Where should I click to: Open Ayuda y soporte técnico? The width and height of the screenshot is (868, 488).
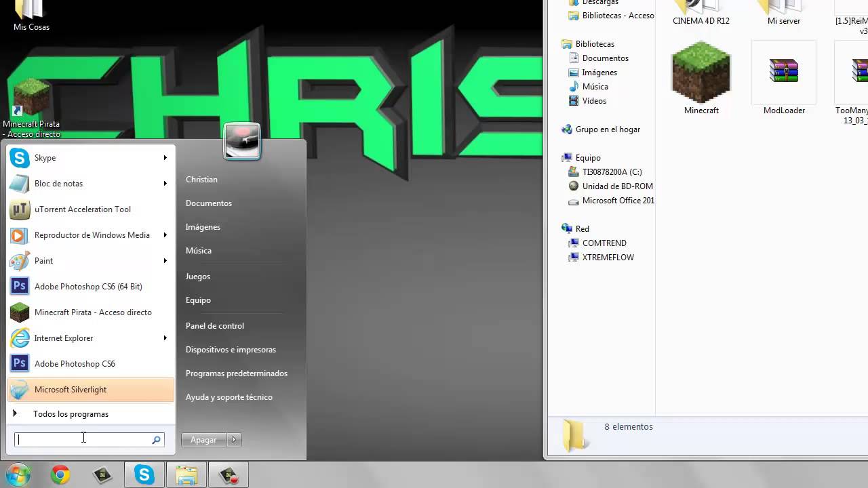(x=229, y=397)
